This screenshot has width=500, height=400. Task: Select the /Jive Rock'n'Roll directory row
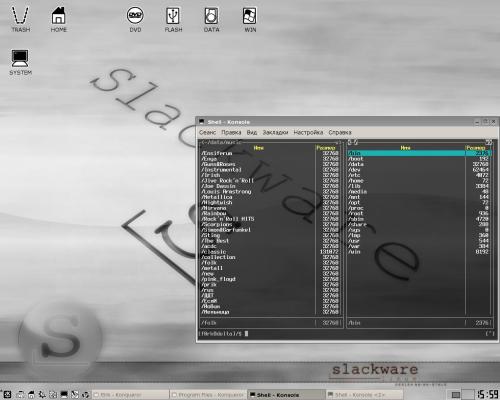click(x=270, y=181)
